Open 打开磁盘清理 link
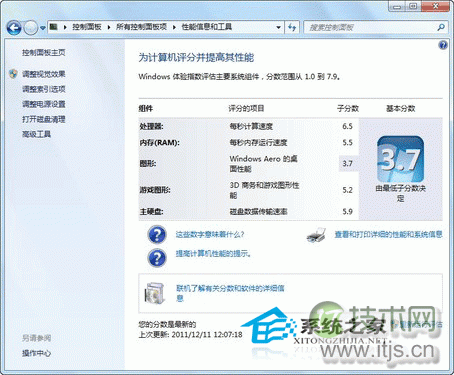454x375 pixels. coord(44,119)
